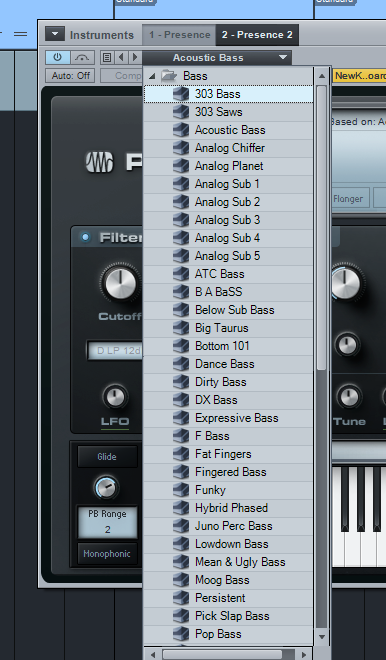Open the Instruments panel menu arrow
Viewport: 386px width, 660px height.
tap(55, 34)
